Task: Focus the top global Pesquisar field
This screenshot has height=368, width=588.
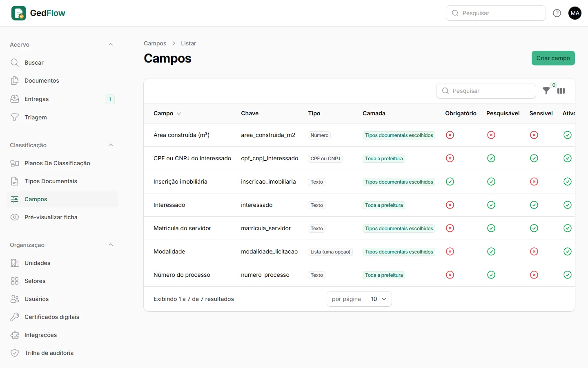Action: tap(496, 13)
